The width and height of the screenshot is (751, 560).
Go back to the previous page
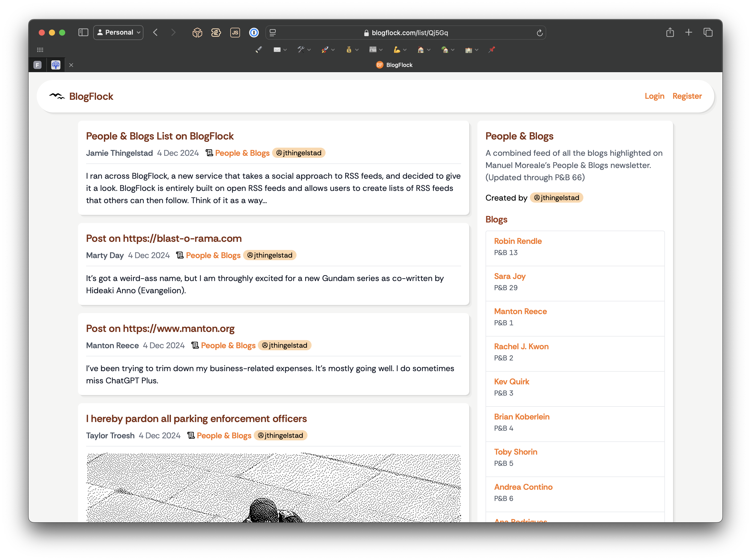155,33
